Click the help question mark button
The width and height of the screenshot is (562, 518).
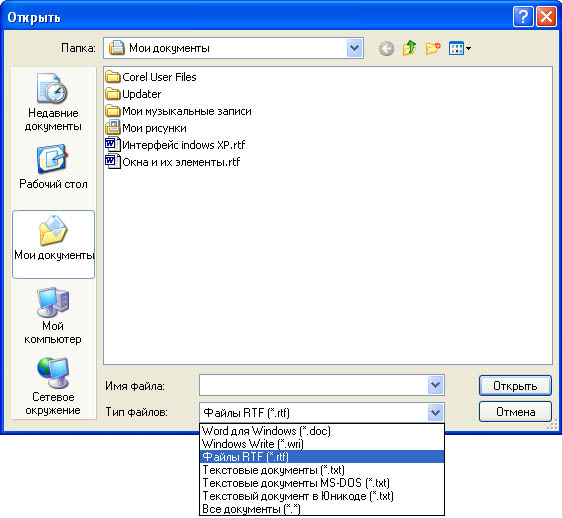point(523,16)
